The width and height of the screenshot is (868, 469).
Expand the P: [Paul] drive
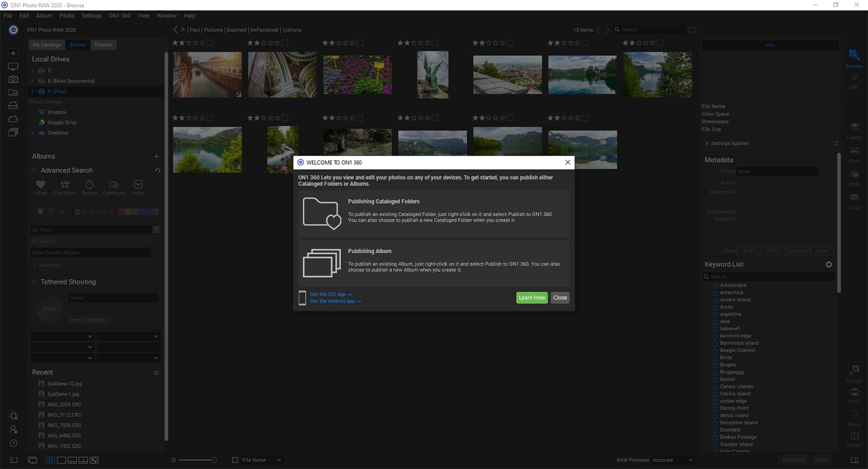33,91
